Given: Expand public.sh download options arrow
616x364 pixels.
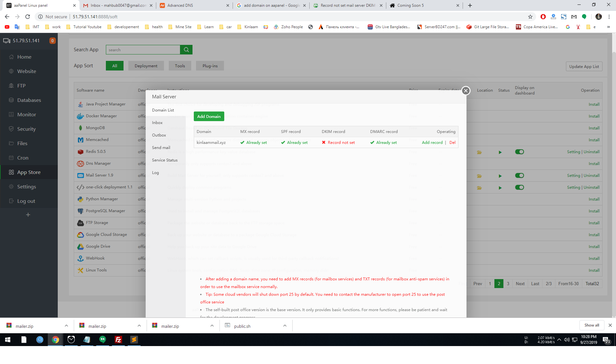Looking at the screenshot, I should click(x=285, y=326).
